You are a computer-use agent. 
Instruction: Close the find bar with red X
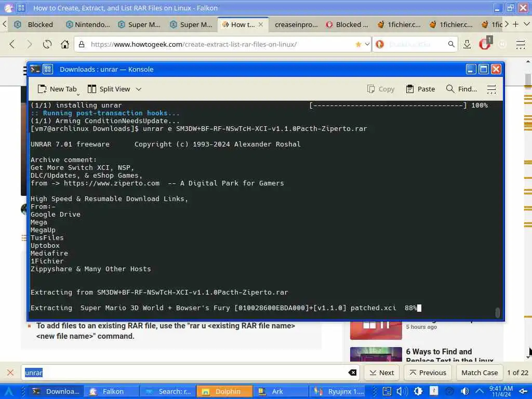click(10, 373)
